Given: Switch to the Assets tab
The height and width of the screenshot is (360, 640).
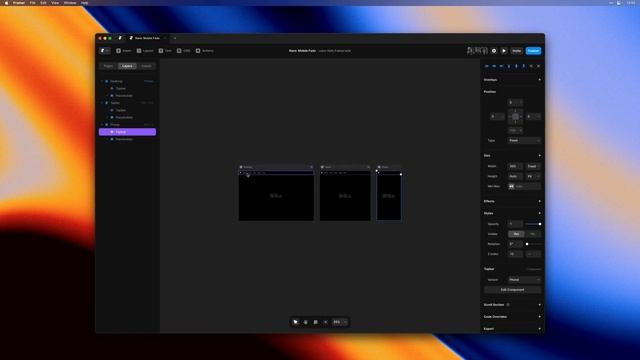Looking at the screenshot, I should click(x=146, y=66).
